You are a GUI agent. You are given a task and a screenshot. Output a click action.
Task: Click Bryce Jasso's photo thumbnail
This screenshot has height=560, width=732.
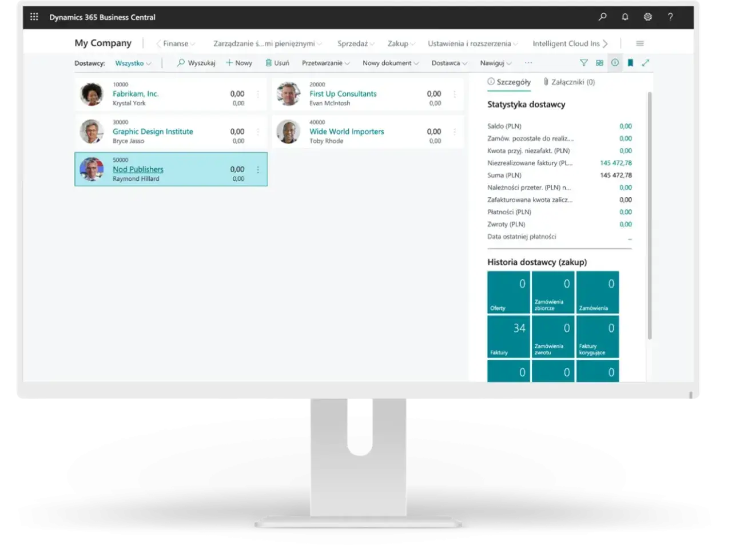click(91, 132)
